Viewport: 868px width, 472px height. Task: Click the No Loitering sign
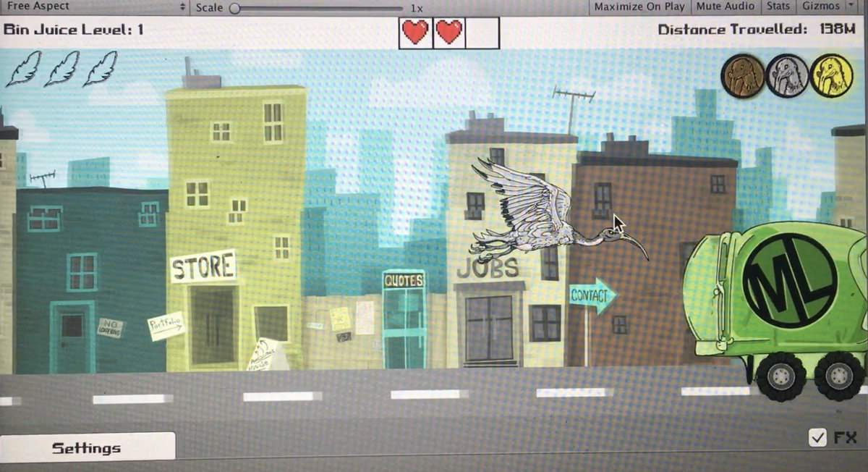pos(111,328)
